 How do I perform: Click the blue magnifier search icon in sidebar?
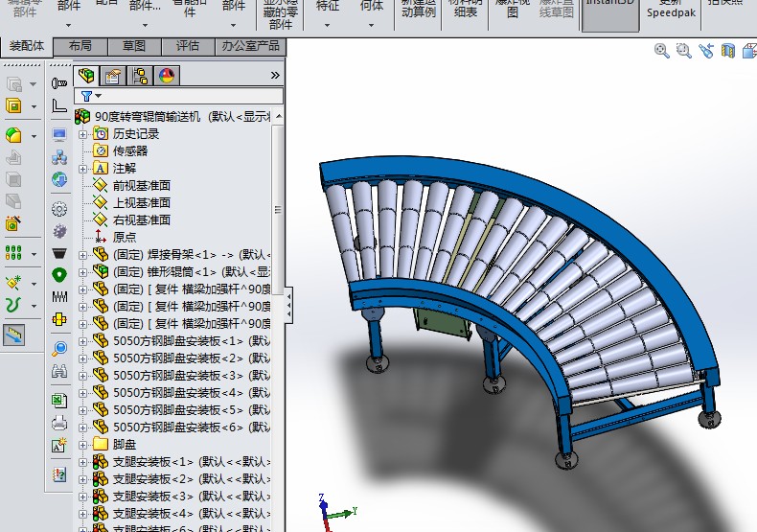pos(59,348)
